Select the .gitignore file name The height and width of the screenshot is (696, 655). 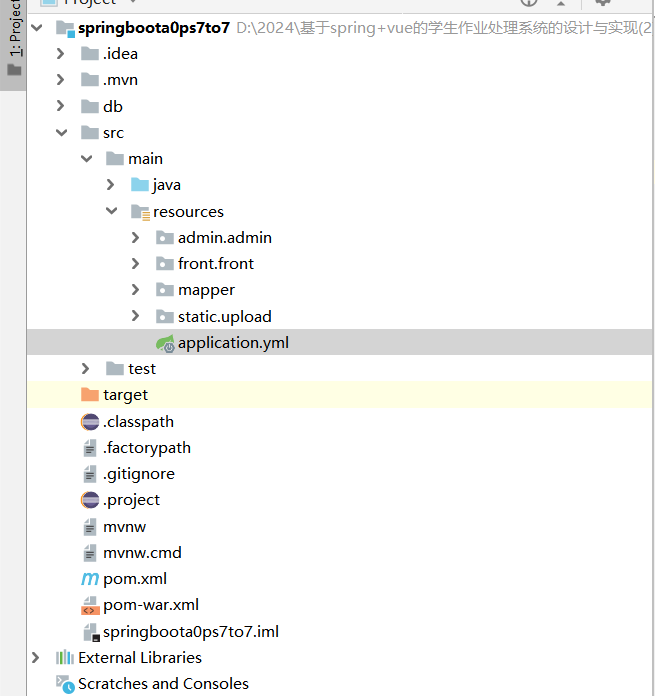(x=138, y=474)
